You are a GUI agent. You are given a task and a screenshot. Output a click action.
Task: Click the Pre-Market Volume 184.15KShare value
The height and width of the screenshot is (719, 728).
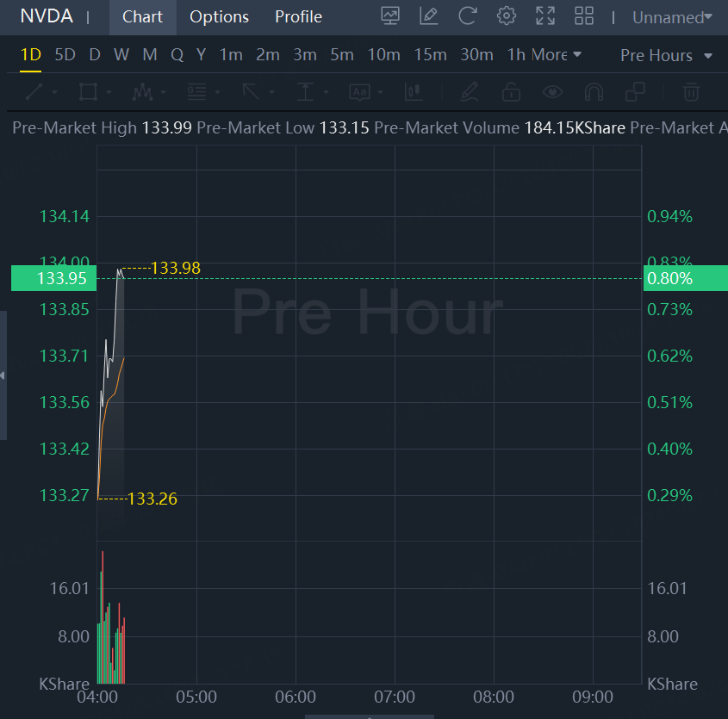point(575,127)
